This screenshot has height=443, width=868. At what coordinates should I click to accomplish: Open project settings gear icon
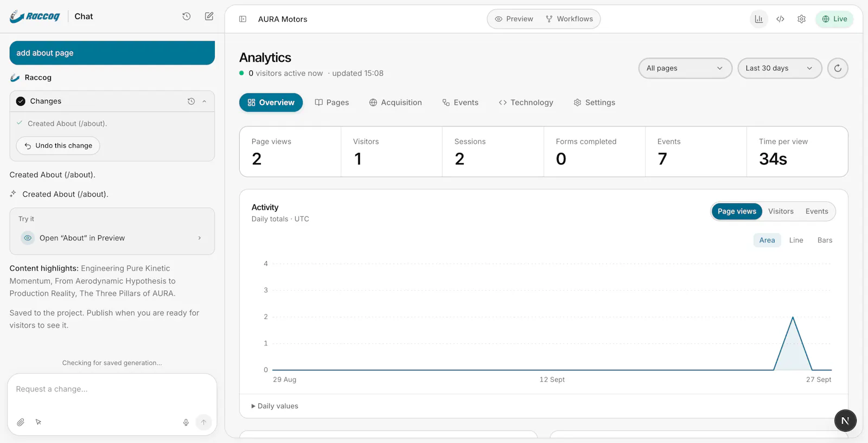801,19
